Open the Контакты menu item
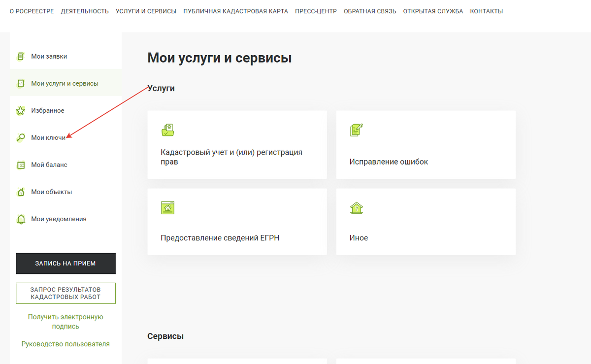Screen dimensions: 591x364 (x=487, y=11)
